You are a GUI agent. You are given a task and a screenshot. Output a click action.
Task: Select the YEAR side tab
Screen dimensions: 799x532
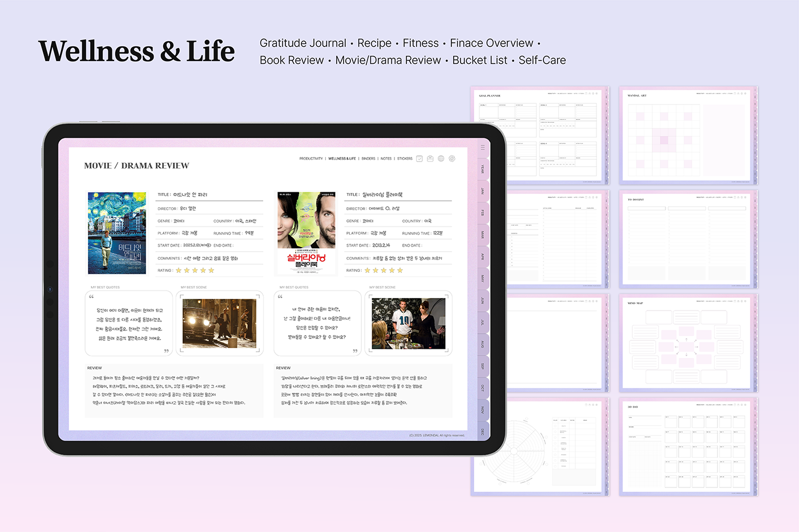[x=482, y=169]
